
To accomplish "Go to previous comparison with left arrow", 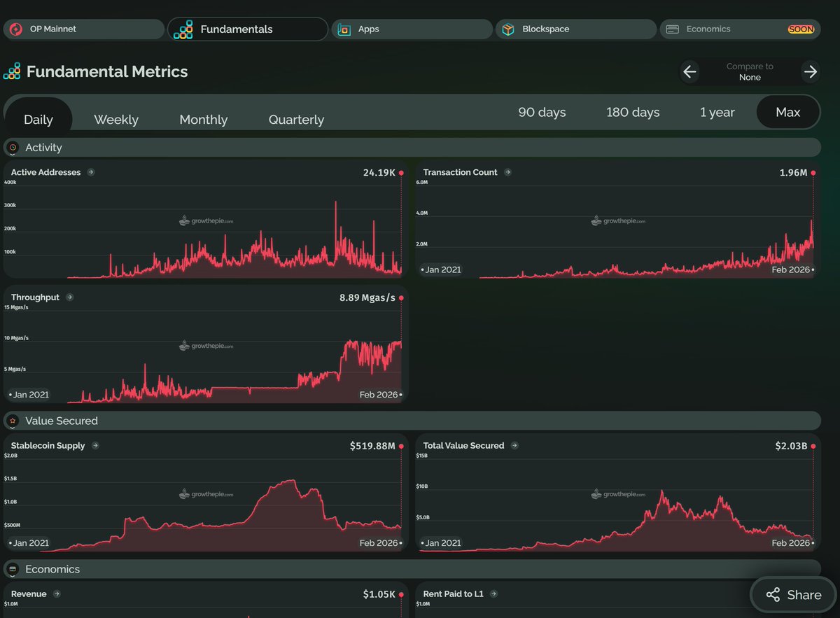I will point(690,71).
